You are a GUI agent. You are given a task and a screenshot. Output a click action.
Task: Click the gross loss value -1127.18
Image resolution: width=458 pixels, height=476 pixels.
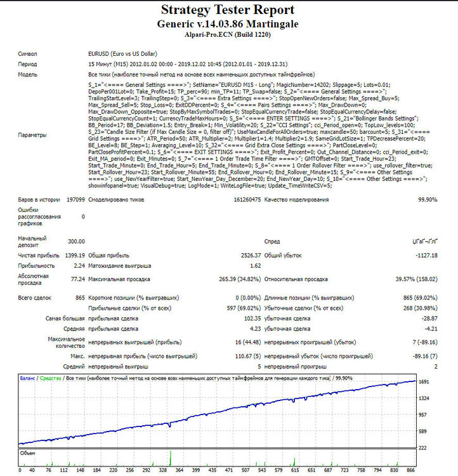(x=426, y=255)
